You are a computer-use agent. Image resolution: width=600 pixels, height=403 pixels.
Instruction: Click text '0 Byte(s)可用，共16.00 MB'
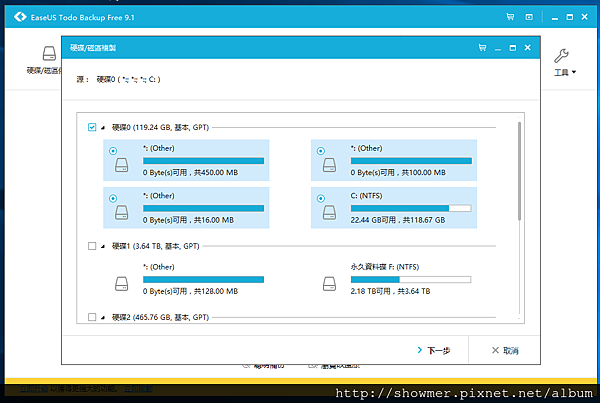pos(188,220)
